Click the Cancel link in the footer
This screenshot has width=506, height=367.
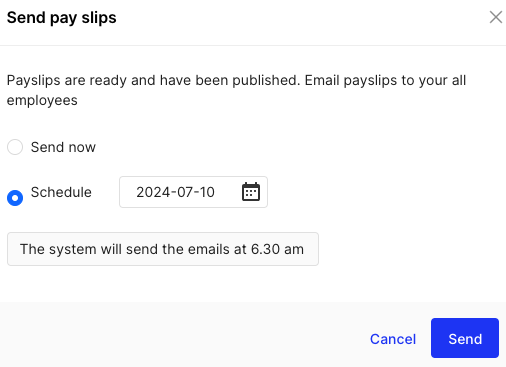coord(393,339)
